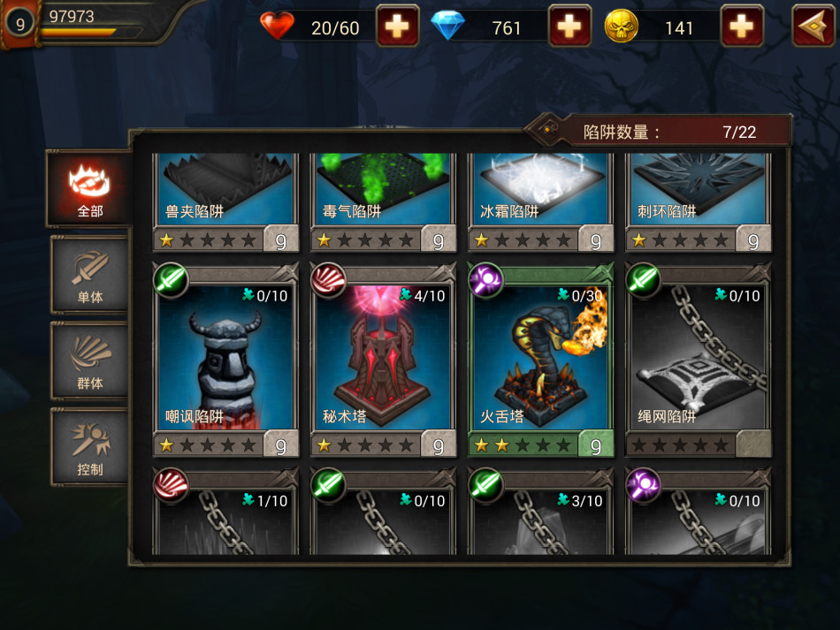Image resolution: width=840 pixels, height=630 pixels.
Task: Open the 嘲讽陷阱 statue card
Action: tap(225, 360)
